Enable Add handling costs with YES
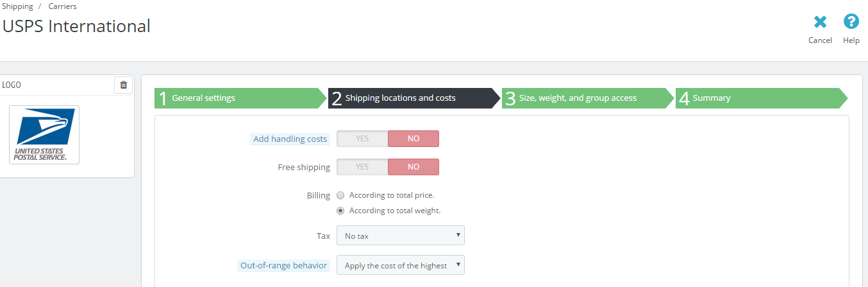868x287 pixels. point(362,139)
